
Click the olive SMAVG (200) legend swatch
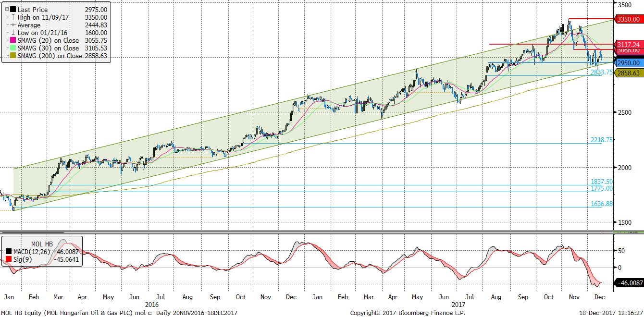point(12,56)
